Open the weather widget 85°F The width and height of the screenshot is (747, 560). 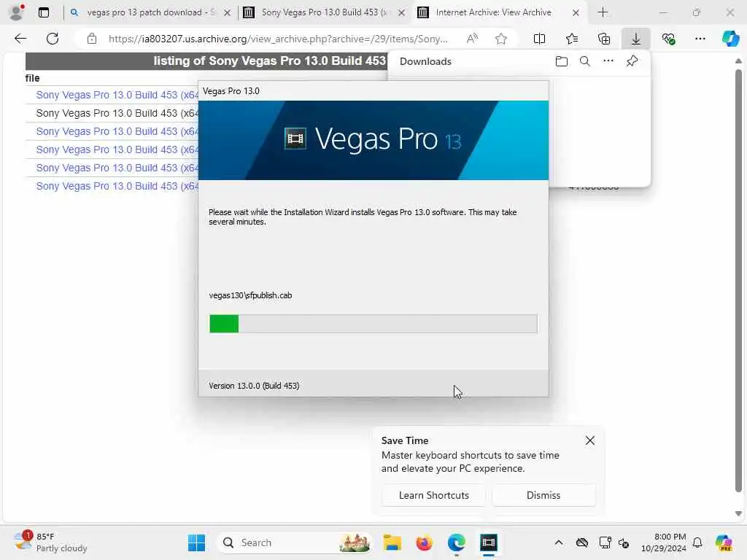click(50, 542)
